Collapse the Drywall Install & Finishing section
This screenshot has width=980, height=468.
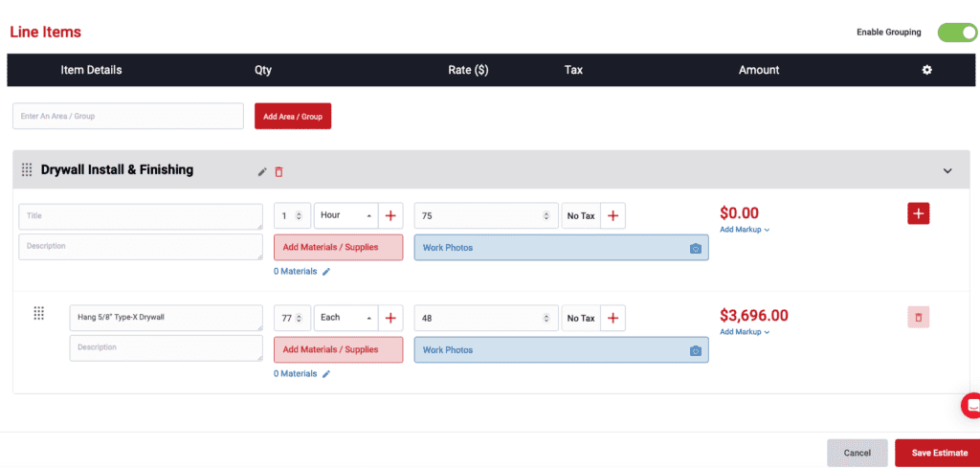tap(947, 171)
